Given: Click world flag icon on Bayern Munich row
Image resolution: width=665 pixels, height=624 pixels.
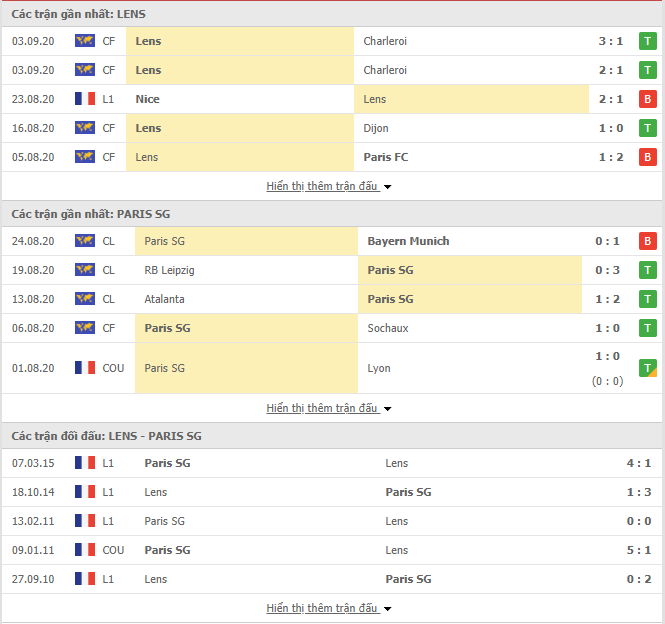Looking at the screenshot, I should 85,241.
